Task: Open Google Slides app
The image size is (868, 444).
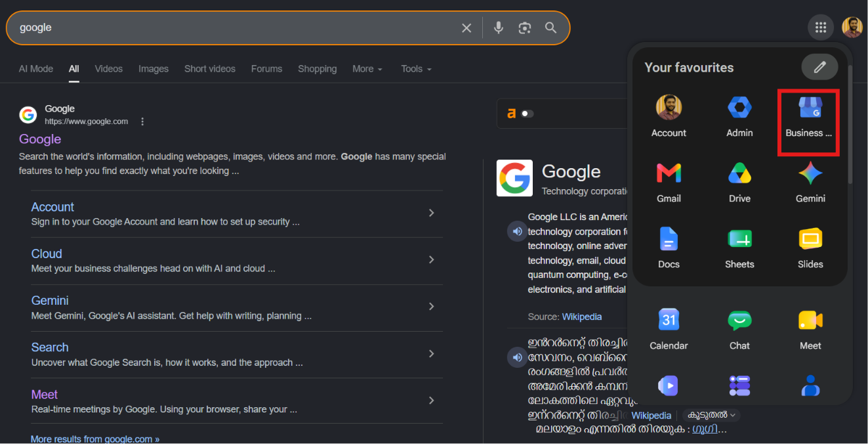Action: point(810,248)
